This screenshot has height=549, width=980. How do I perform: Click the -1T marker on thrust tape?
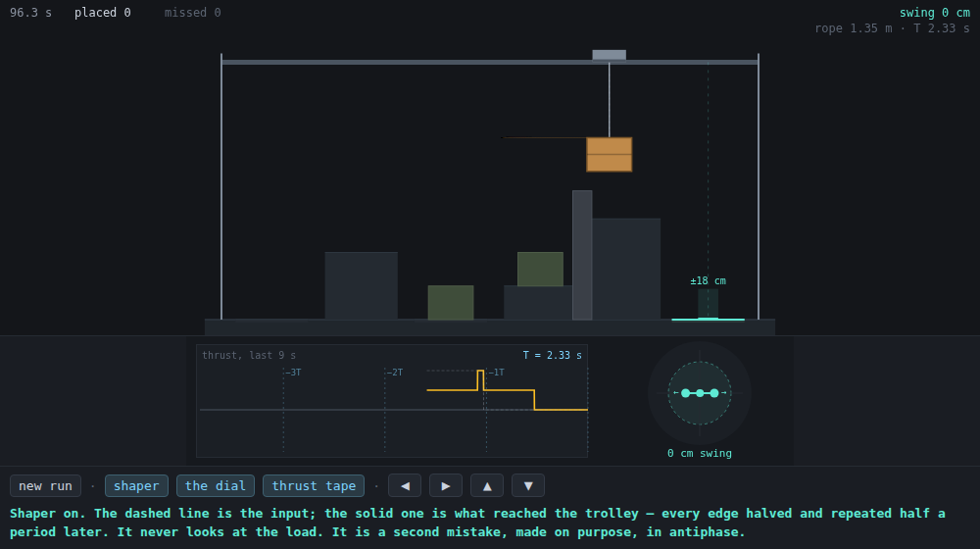pyautogui.click(x=496, y=372)
